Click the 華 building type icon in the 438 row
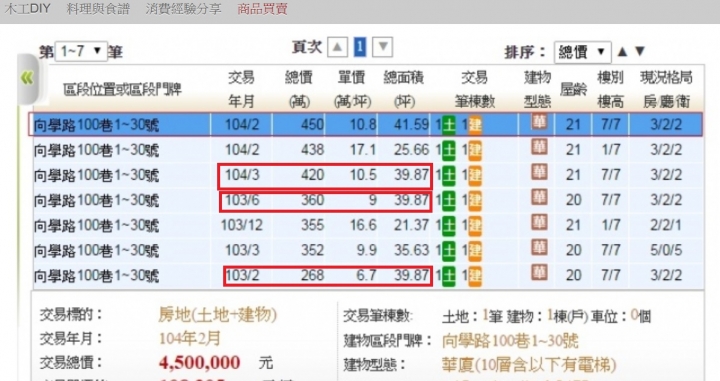Viewport: 720px width, 381px height. [539, 147]
